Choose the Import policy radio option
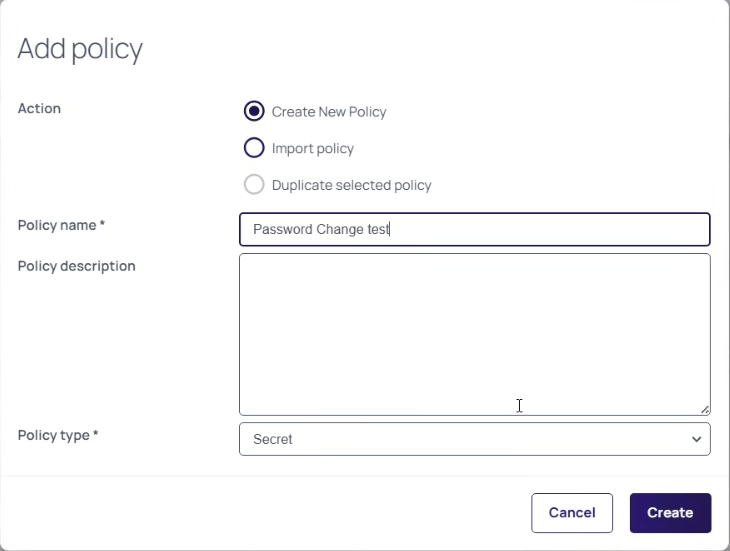Viewport: 730px width, 551px height. 254,148
